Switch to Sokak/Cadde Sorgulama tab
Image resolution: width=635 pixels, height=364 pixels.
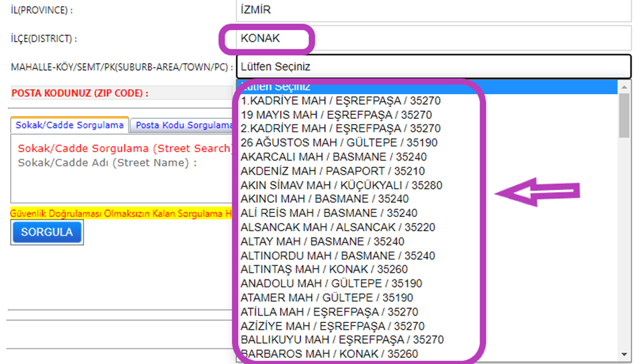(x=69, y=125)
